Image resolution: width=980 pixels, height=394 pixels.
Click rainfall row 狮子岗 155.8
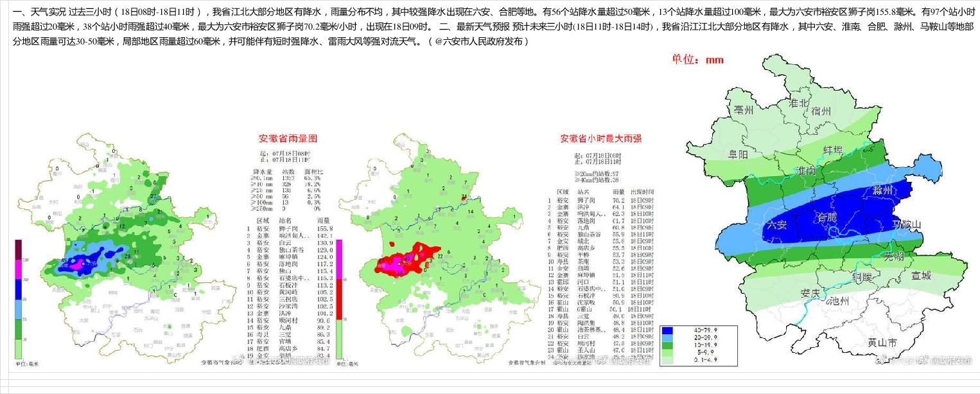[289, 228]
